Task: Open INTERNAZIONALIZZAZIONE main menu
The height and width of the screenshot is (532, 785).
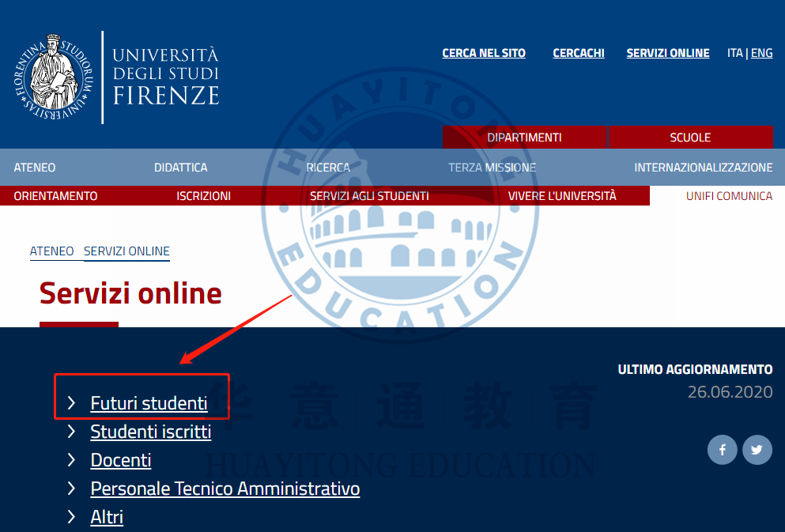Action: click(x=704, y=167)
